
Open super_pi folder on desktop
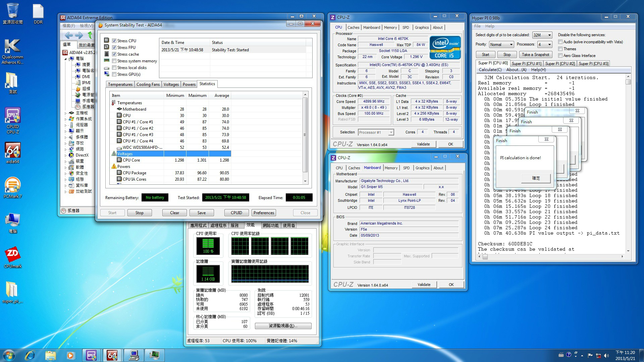point(13,292)
